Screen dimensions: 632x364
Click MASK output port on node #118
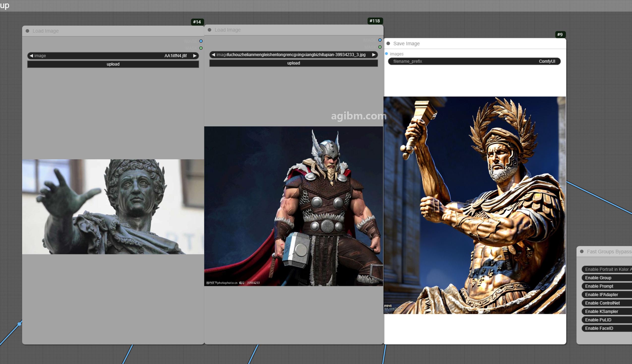click(380, 47)
